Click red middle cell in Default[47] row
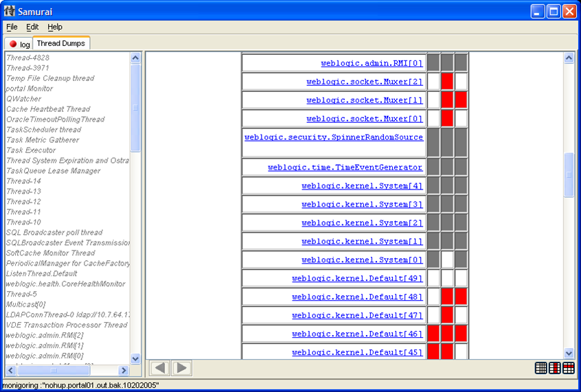581x392 pixels. click(x=447, y=315)
